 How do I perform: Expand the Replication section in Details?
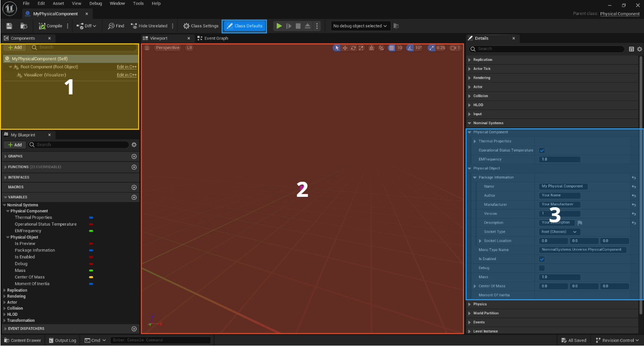pos(469,60)
